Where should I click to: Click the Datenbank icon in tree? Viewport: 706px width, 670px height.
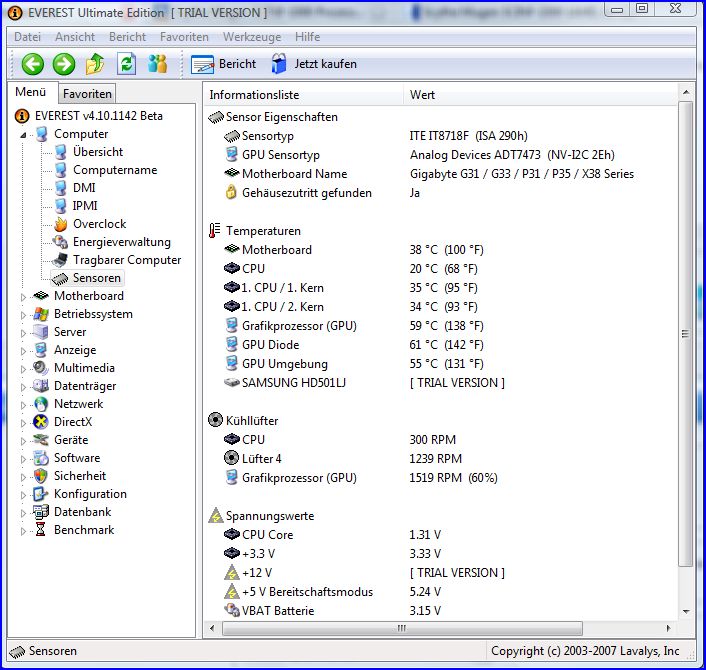41,512
